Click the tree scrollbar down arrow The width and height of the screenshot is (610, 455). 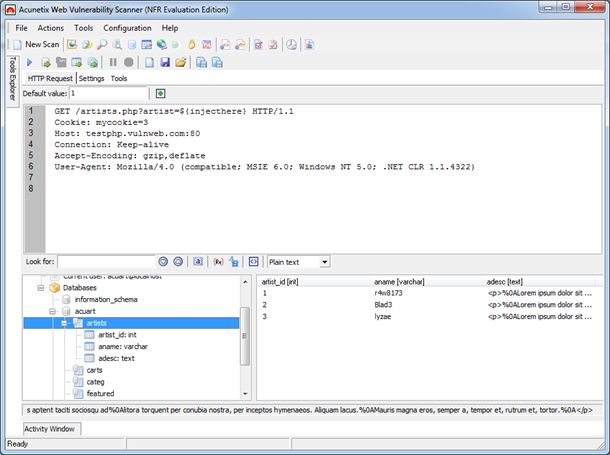245,394
